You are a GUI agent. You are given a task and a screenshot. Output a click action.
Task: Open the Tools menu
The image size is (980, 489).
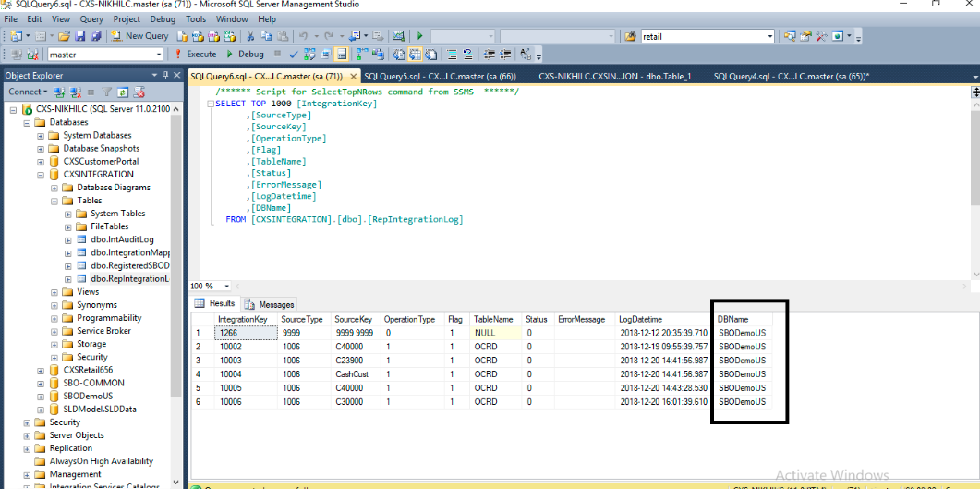click(x=196, y=19)
